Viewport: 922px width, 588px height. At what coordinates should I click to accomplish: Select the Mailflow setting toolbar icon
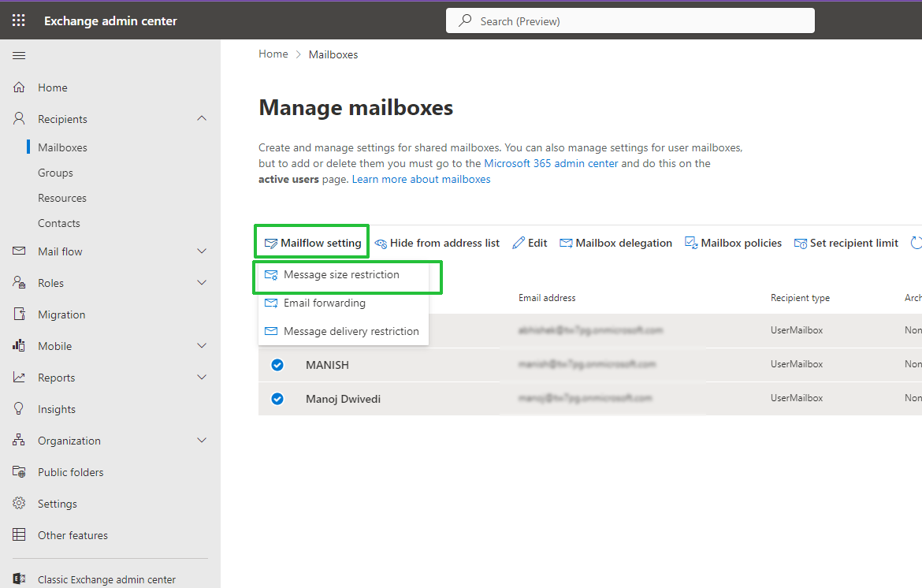click(271, 242)
